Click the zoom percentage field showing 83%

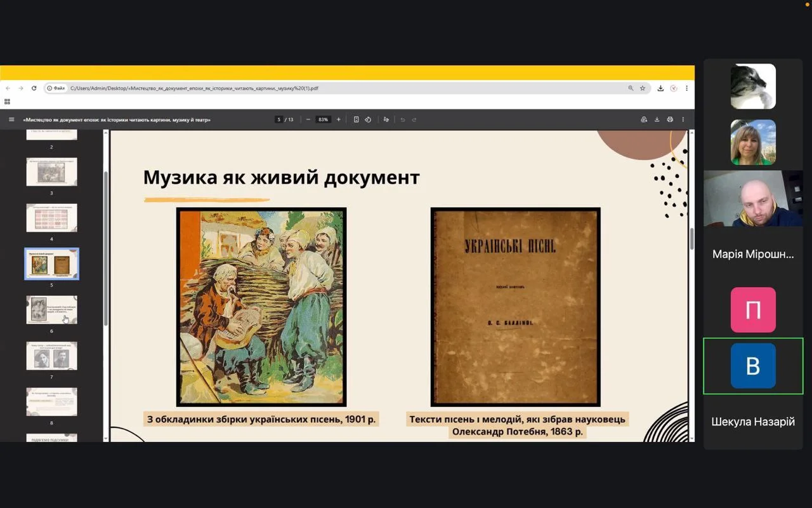click(x=324, y=119)
